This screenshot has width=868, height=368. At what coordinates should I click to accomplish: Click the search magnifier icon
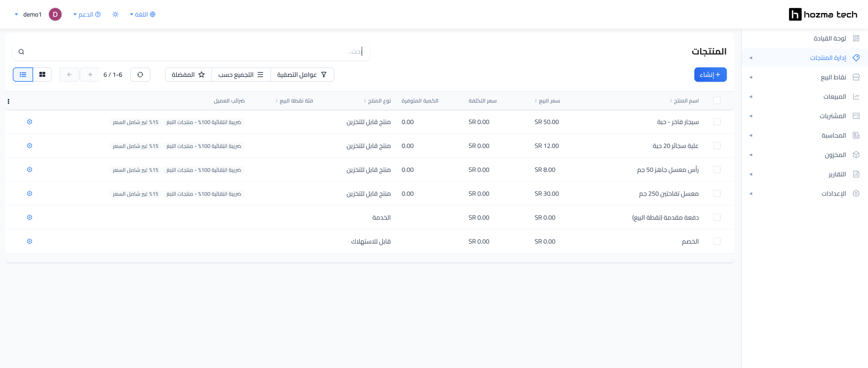21,52
